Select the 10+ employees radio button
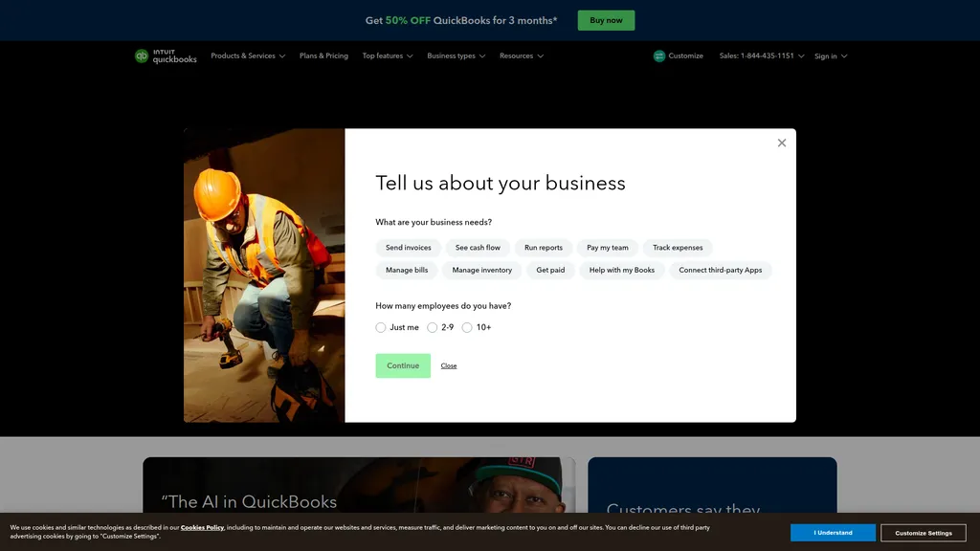The height and width of the screenshot is (551, 980). coord(467,327)
